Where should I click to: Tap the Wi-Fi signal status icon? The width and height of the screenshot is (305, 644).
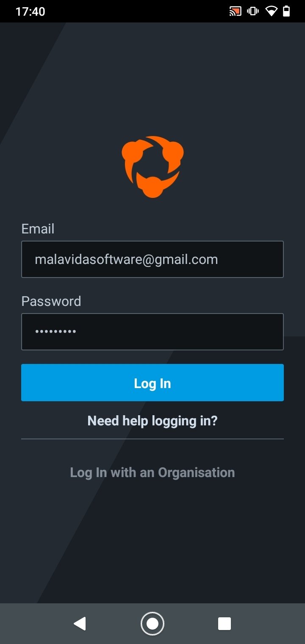click(271, 11)
